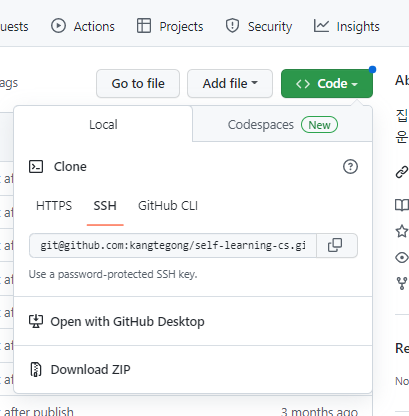The image size is (409, 416).
Task: Click the Insights graph icon
Action: point(321,26)
